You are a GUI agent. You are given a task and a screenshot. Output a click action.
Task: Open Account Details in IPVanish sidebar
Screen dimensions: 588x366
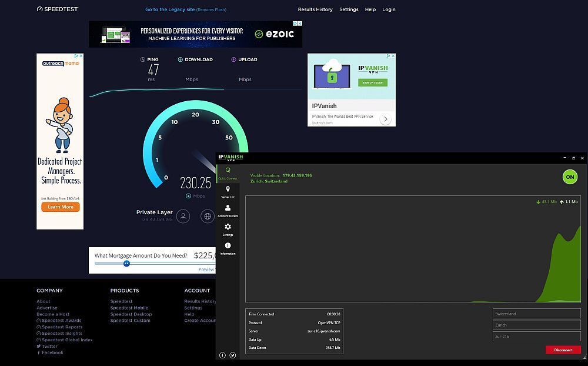tap(228, 211)
